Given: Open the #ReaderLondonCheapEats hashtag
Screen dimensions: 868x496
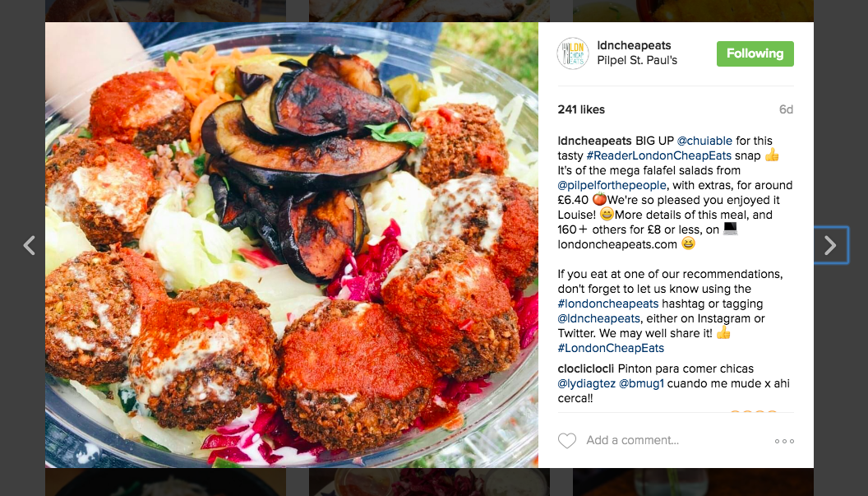Looking at the screenshot, I should tap(658, 155).
